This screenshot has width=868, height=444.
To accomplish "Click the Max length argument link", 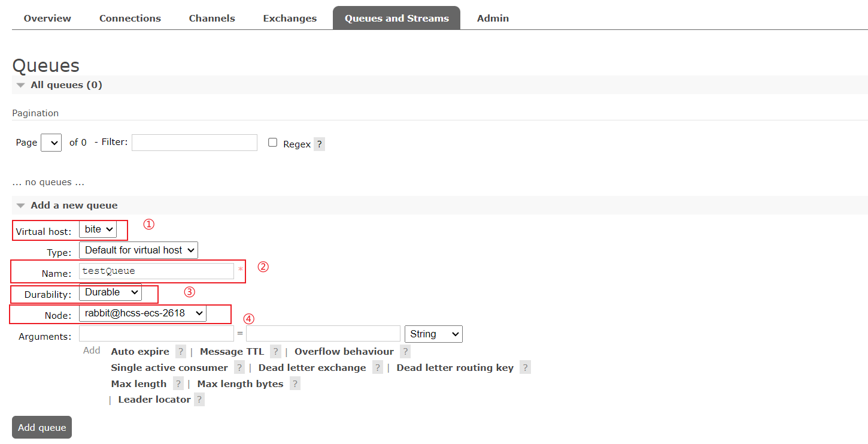I will pyautogui.click(x=138, y=383).
